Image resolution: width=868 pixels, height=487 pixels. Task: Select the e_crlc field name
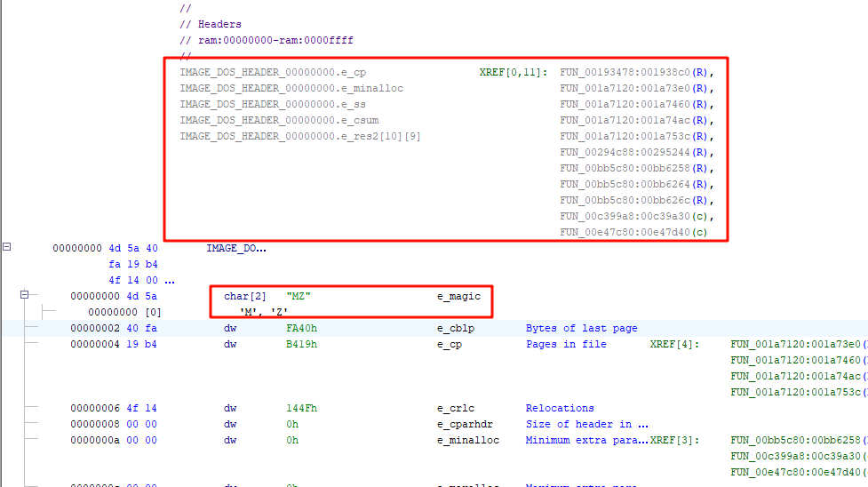click(x=455, y=408)
